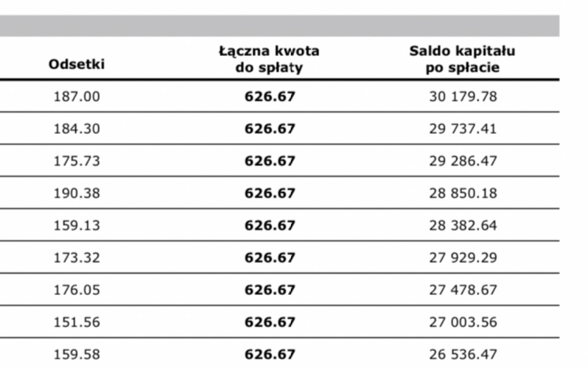
Task: Click balance value 27 003.56
Action: (463, 323)
